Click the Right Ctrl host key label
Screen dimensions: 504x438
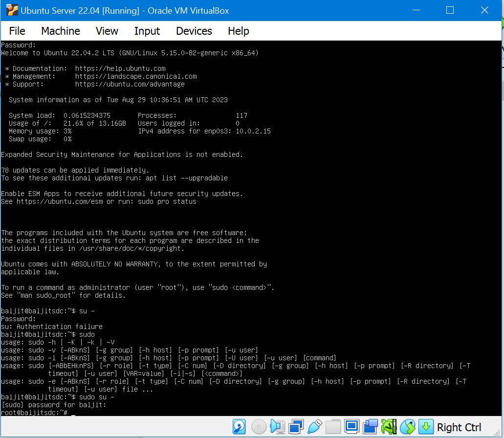click(x=459, y=427)
